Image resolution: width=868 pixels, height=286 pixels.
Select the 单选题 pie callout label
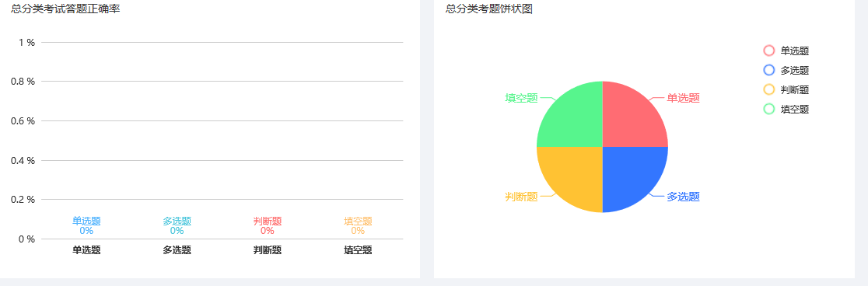pyautogui.click(x=683, y=98)
